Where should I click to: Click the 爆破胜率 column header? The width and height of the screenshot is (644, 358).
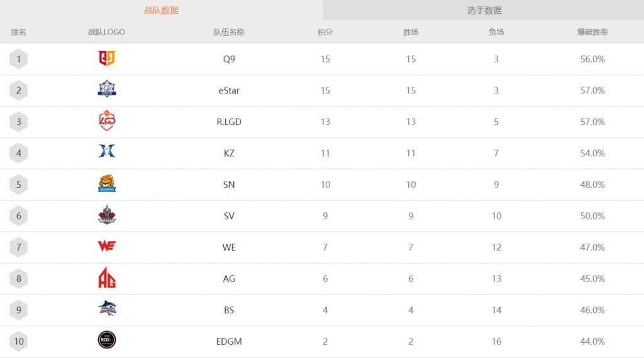pos(592,32)
